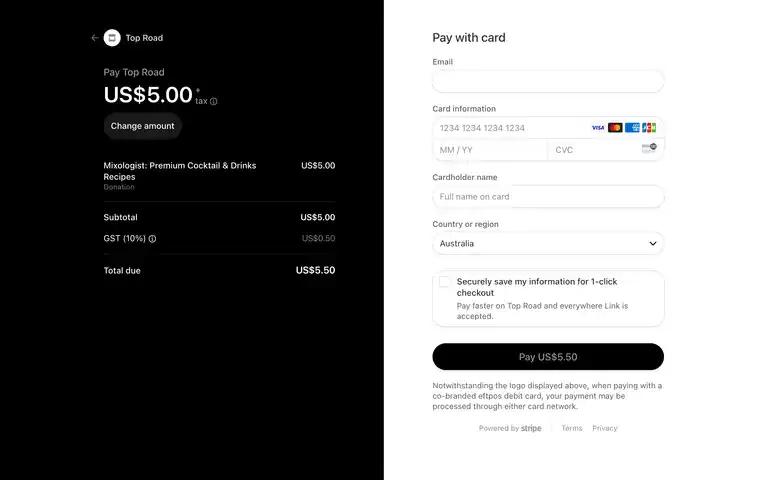Click the GST (10%) info icon
Image resolution: width=768 pixels, height=480 pixels.
tap(152, 239)
